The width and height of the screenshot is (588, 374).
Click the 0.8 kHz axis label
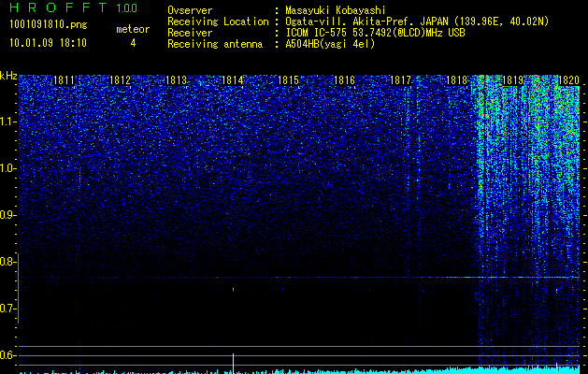point(7,262)
